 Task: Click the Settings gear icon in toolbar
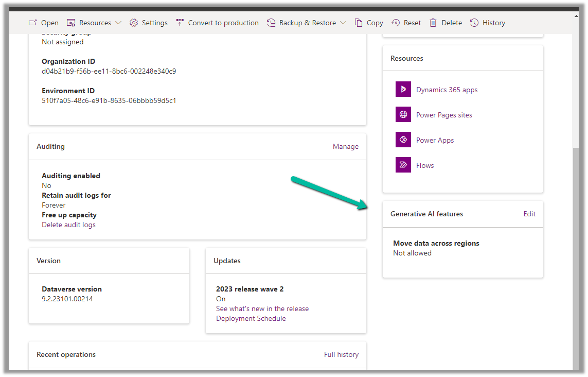point(134,23)
